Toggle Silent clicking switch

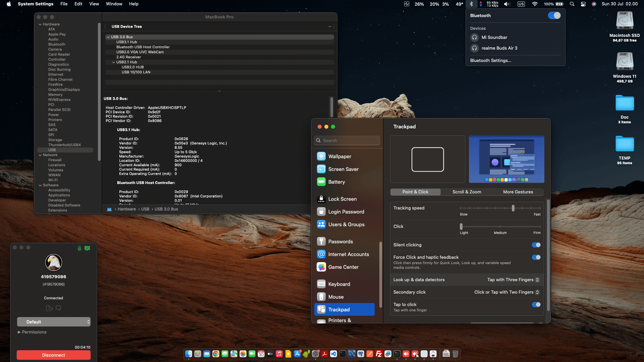[536, 245]
